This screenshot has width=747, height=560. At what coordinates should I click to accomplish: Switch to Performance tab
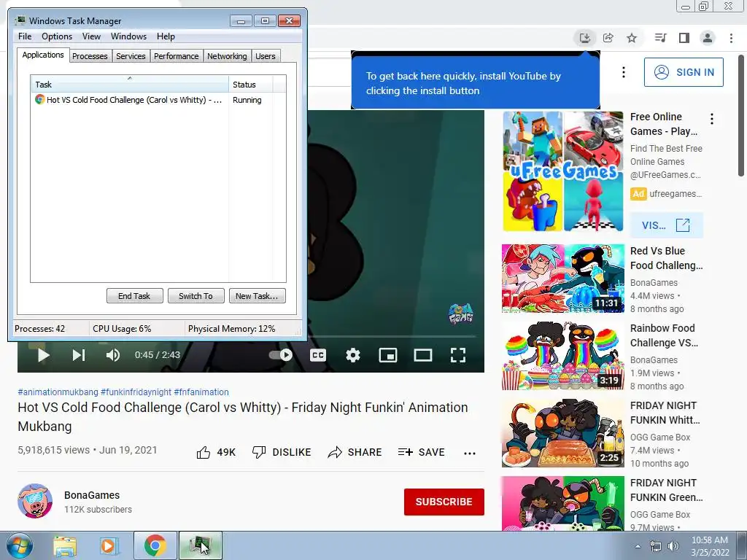[x=177, y=56]
